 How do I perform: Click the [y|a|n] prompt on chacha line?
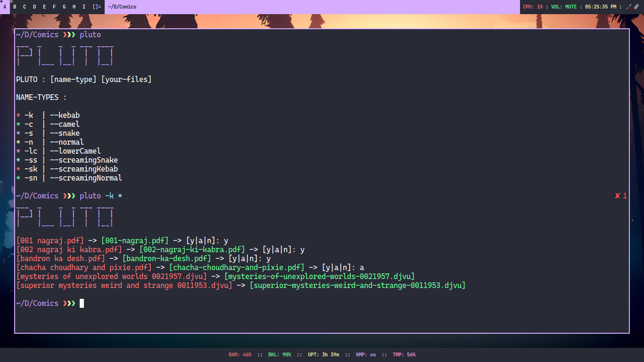click(339, 267)
